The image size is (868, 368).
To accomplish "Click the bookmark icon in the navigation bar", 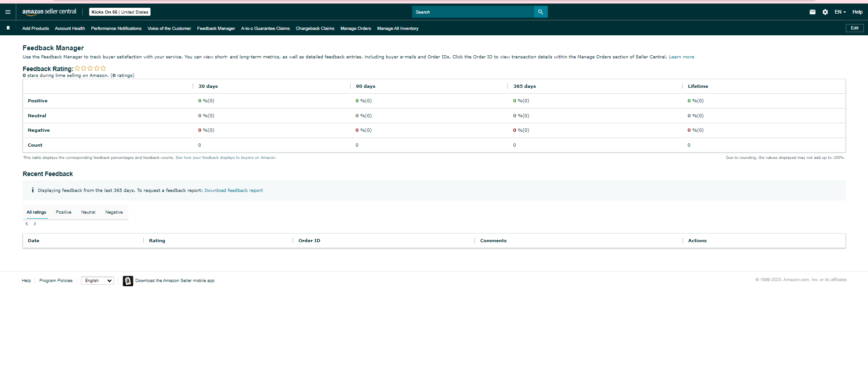I will [x=8, y=28].
